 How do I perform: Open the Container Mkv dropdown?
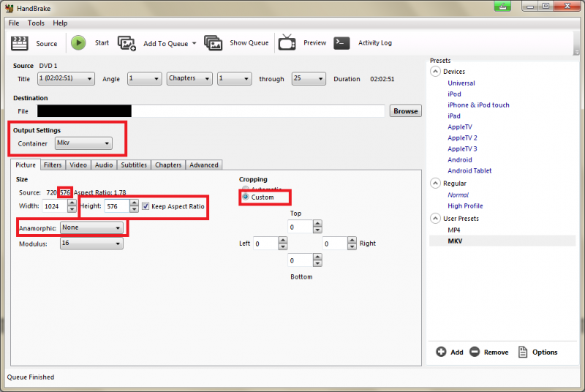tap(83, 143)
